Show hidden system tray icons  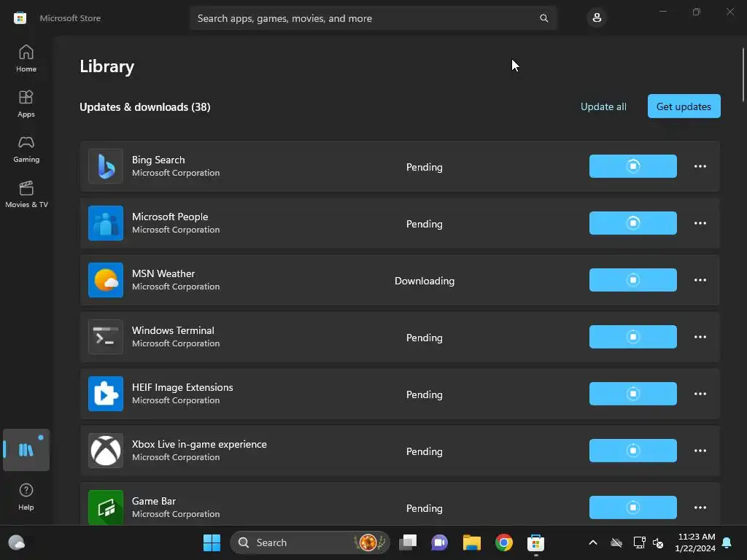tap(592, 542)
